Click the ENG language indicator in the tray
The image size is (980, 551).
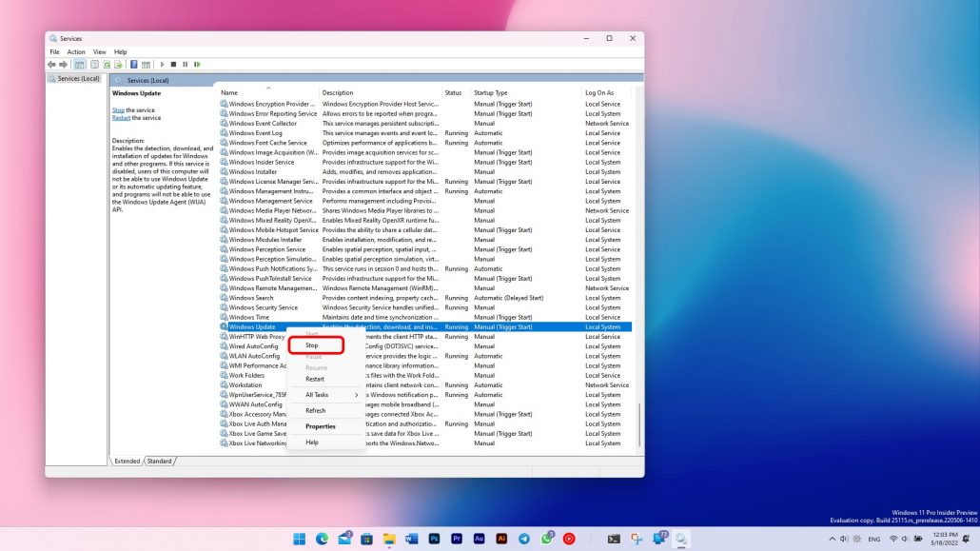coord(873,540)
